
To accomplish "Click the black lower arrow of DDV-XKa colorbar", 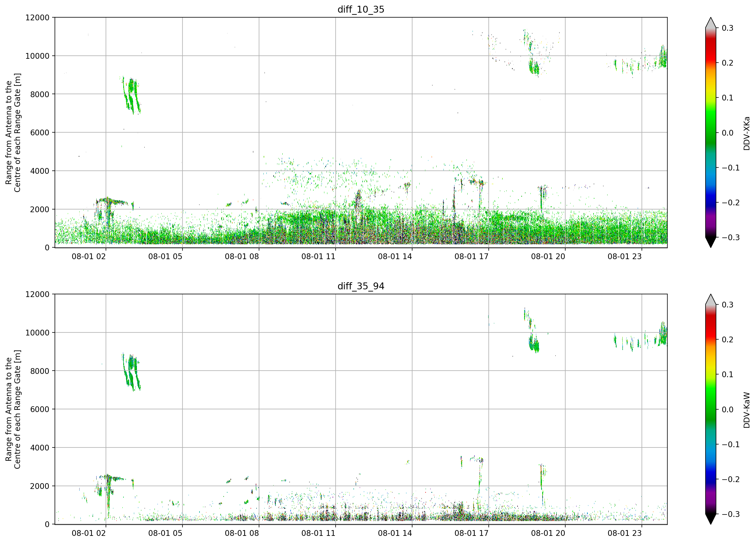I will [x=711, y=242].
